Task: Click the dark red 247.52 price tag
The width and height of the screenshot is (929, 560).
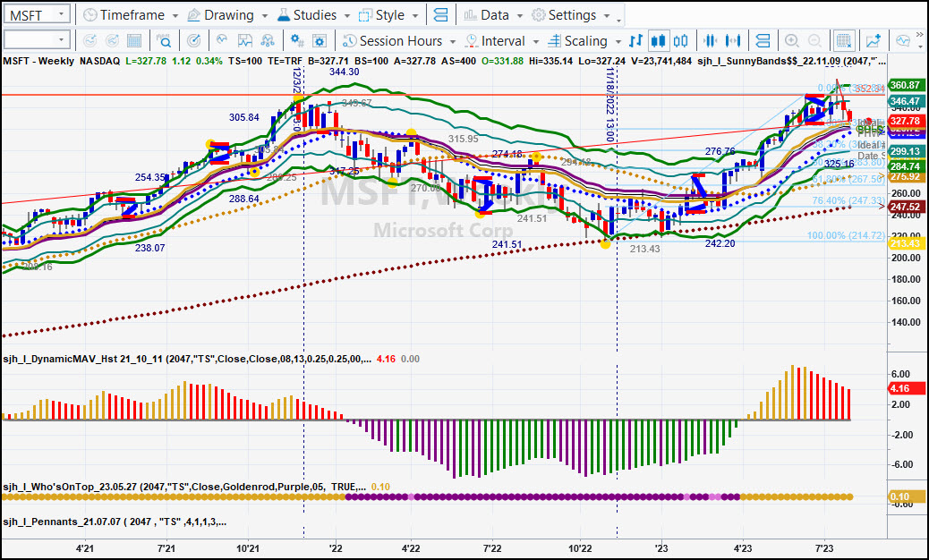Action: (x=906, y=207)
